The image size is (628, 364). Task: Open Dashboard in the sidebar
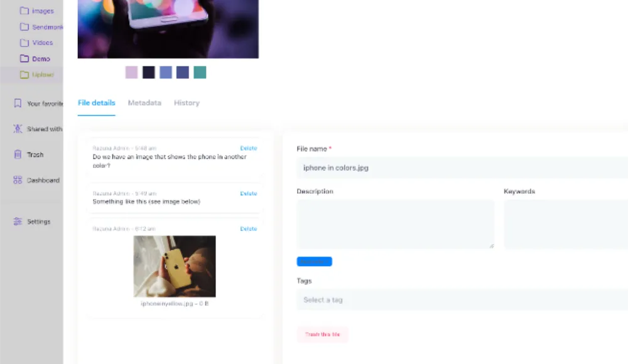[43, 180]
